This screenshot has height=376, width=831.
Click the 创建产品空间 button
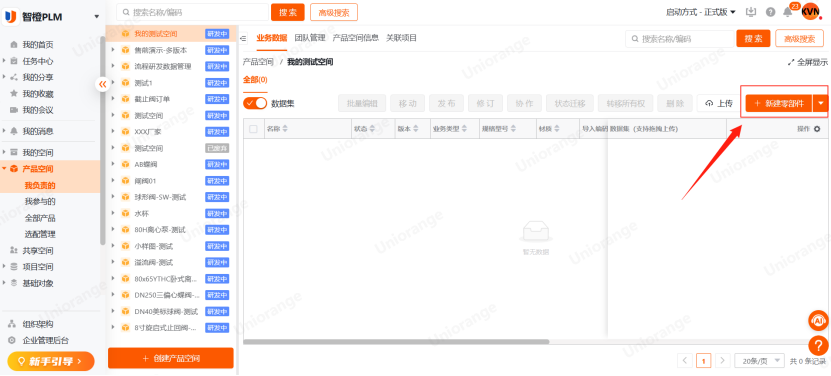171,358
